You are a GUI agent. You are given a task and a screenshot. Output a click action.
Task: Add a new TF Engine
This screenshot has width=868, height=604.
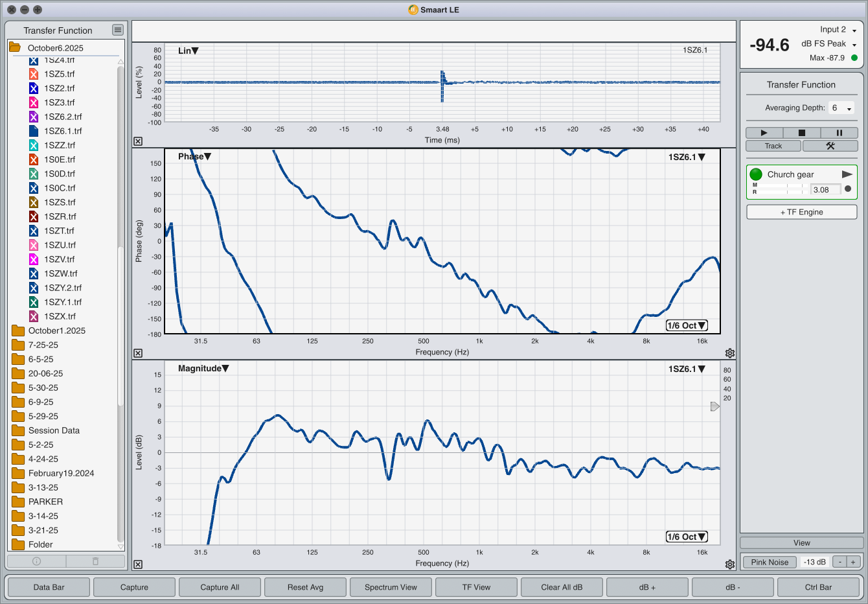click(801, 212)
